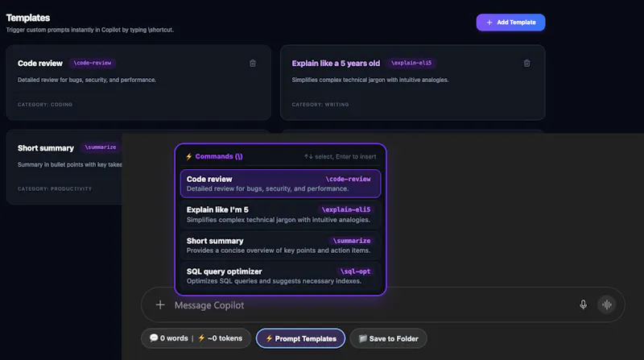Click the \code-review shortcut tag on card
The height and width of the screenshot is (360, 644).
click(x=93, y=63)
